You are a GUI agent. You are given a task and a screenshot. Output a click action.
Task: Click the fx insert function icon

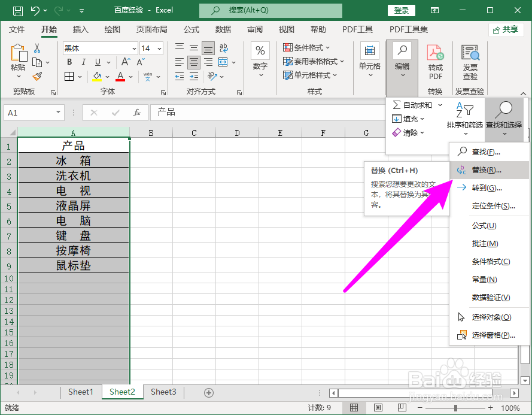(x=136, y=113)
